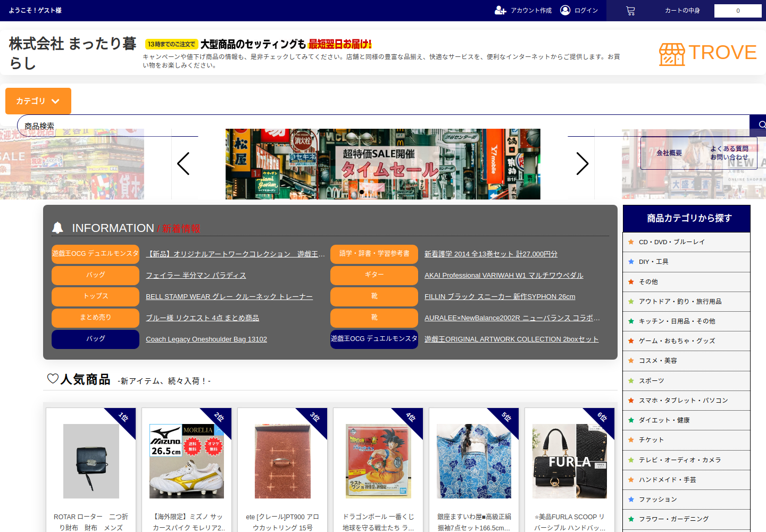Select the active carousel dot indicator
766x532 pixels.
(x=362, y=192)
